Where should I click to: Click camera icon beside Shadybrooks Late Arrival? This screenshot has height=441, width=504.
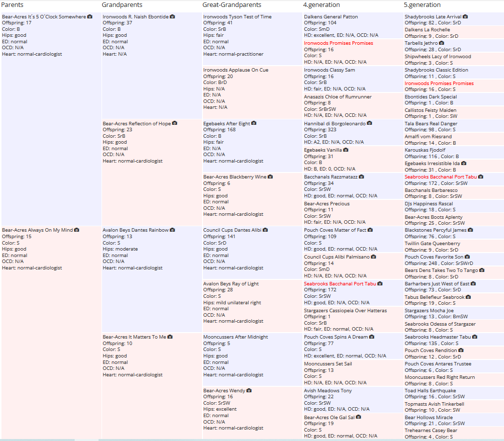[465, 16]
